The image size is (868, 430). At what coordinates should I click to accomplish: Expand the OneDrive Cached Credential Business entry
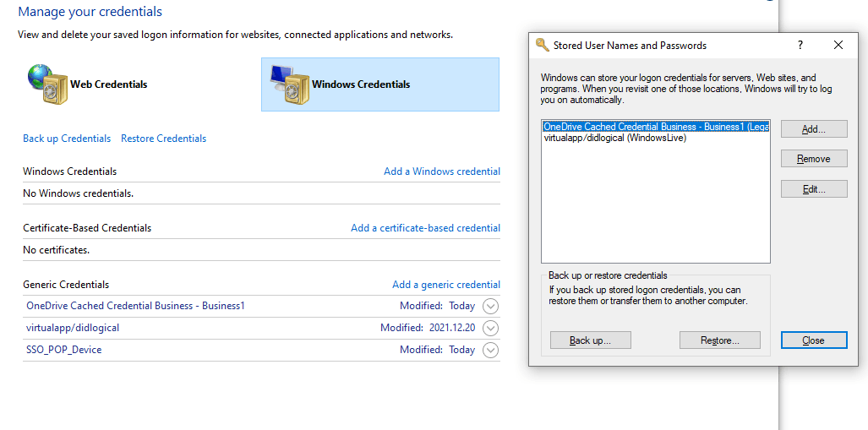[490, 306]
